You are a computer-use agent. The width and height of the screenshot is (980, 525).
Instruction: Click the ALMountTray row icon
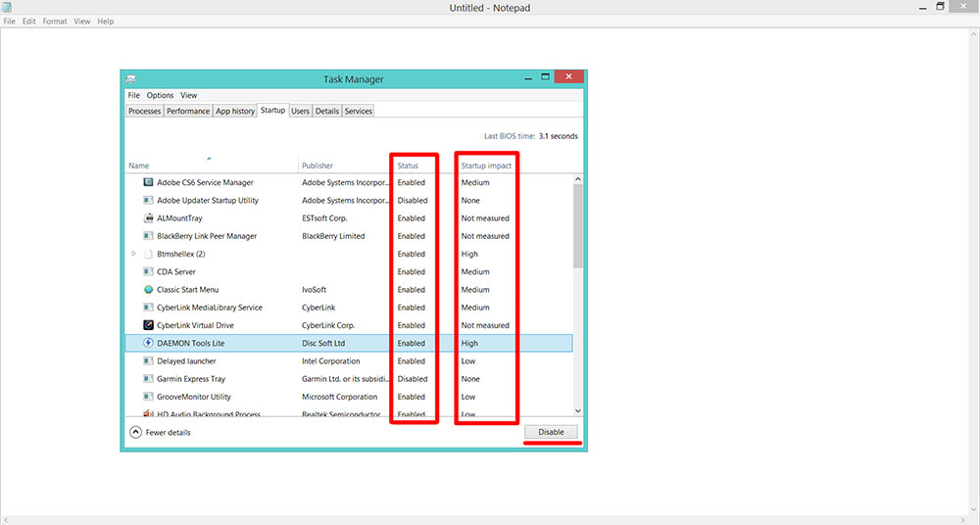pos(148,218)
